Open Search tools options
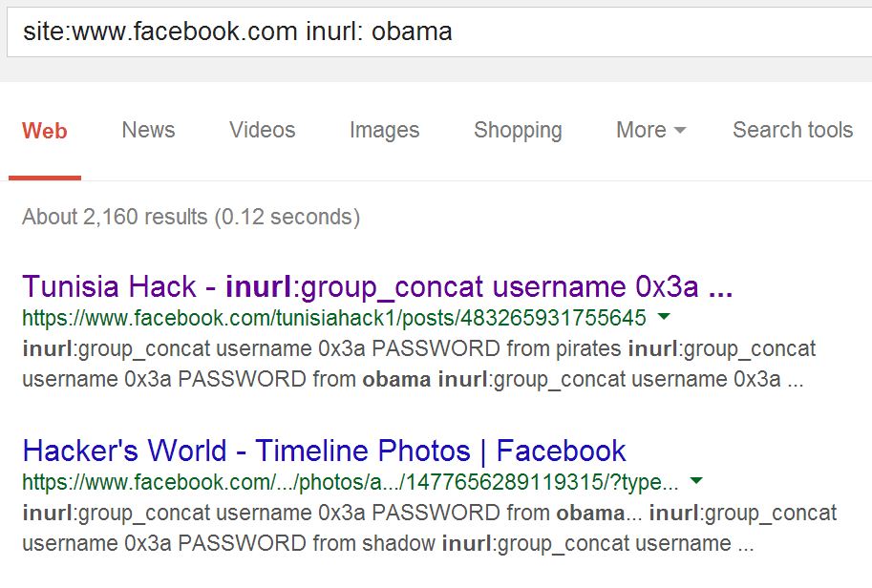This screenshot has height=588, width=872. click(x=792, y=131)
